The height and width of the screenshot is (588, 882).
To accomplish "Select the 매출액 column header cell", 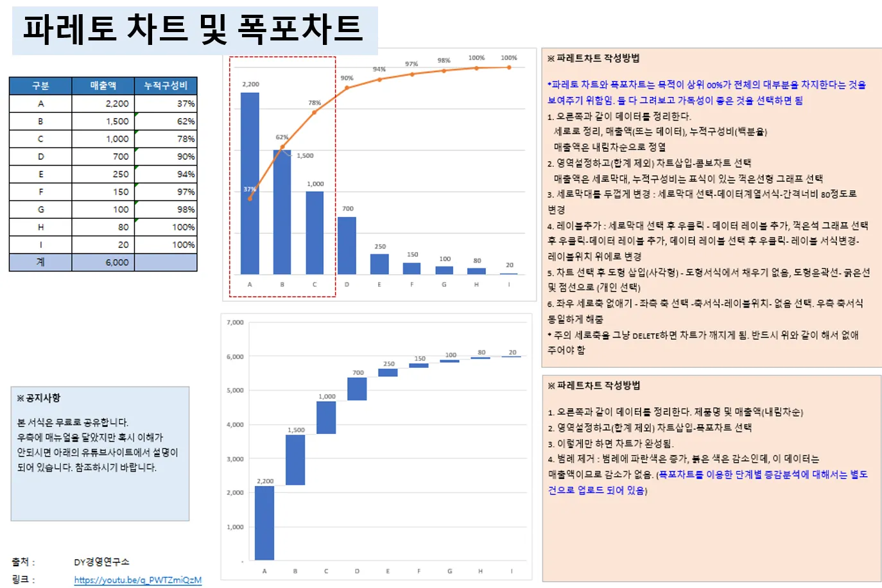I will [103, 85].
